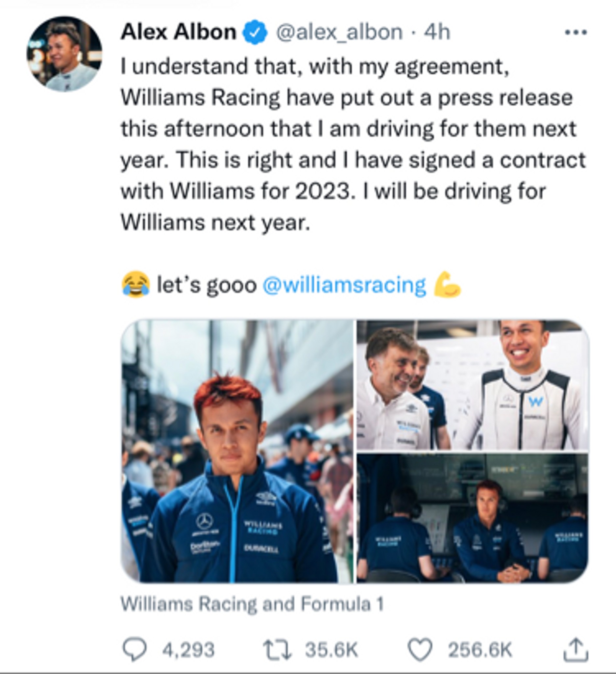Like the tweet with the heart icon
Image resolution: width=616 pixels, height=674 pixels.
point(420,650)
